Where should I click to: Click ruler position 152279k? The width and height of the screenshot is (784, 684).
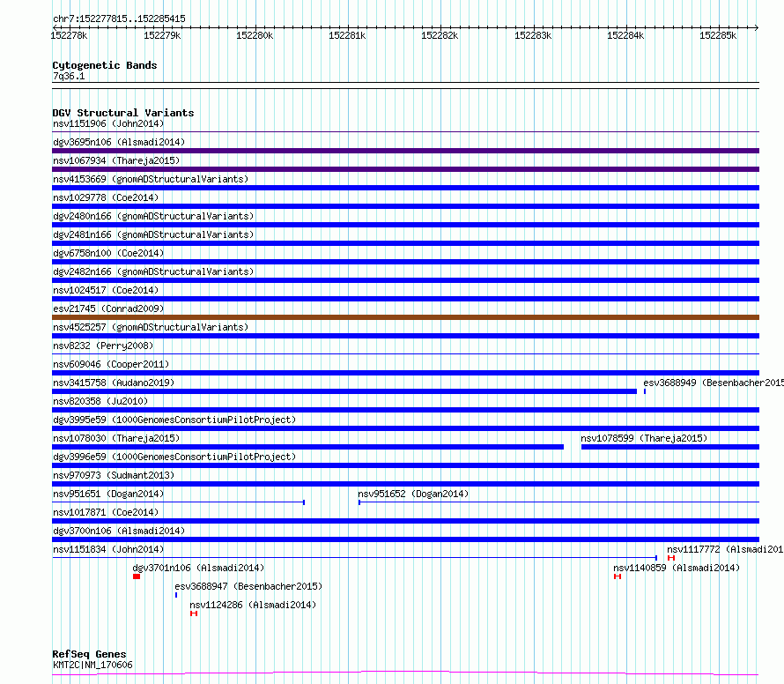click(x=162, y=35)
